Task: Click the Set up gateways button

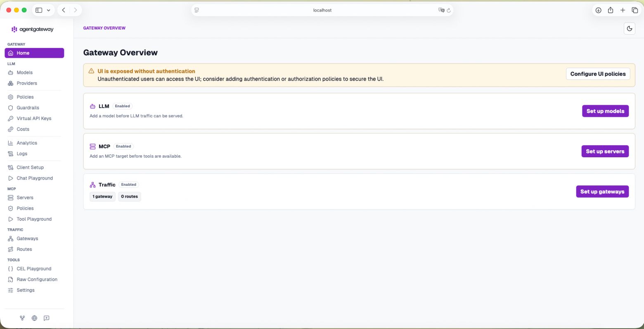Action: pos(602,192)
